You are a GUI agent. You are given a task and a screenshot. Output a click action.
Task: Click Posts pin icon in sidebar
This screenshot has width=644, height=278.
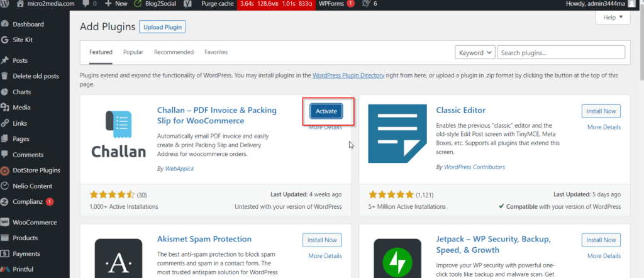point(5,60)
